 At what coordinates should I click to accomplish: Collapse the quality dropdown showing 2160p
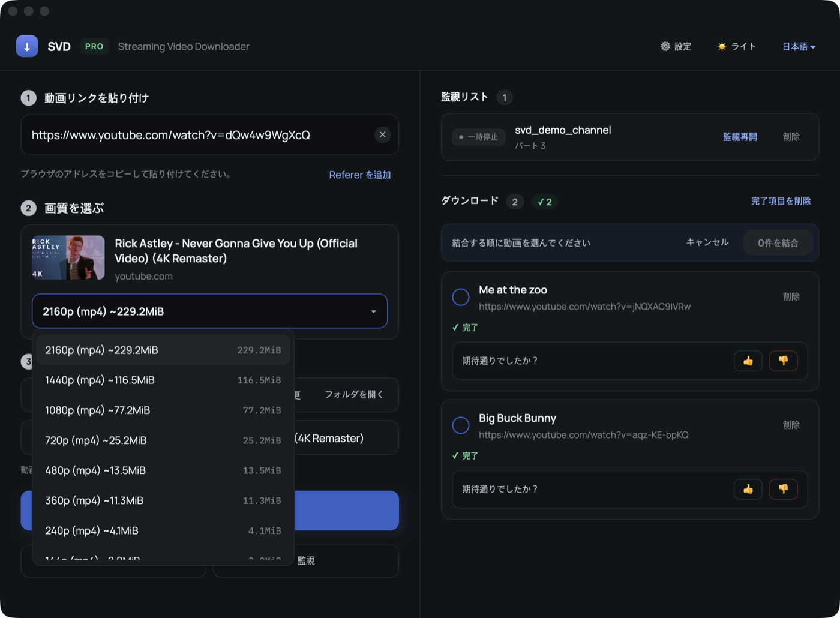pyautogui.click(x=209, y=311)
